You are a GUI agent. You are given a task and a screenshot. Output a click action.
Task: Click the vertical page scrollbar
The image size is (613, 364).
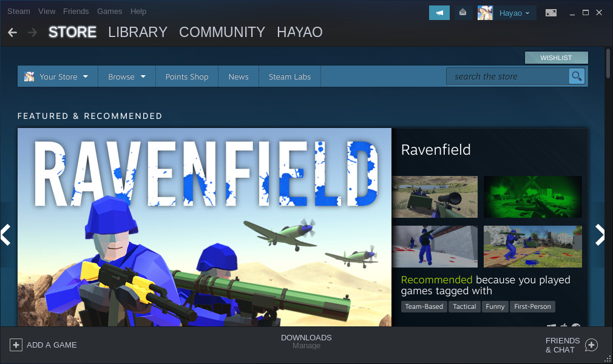point(608,64)
